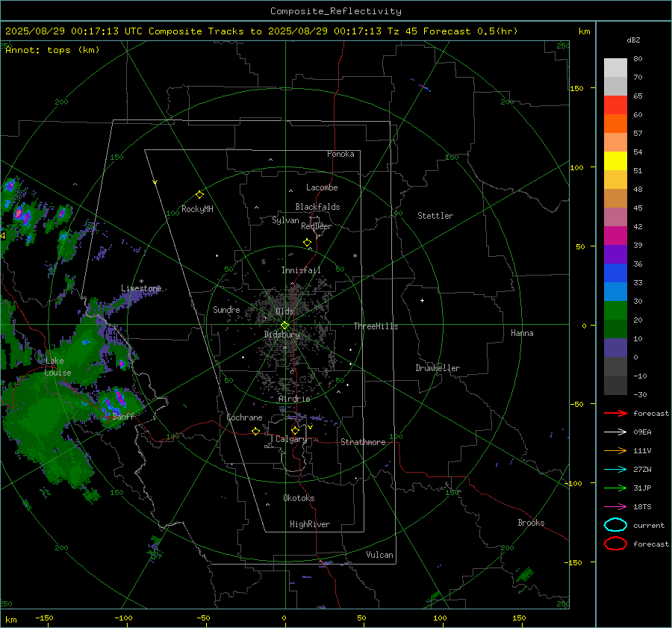The width and height of the screenshot is (672, 628).
Task: Select the orange 60 dBZ swatch
Action: click(615, 123)
